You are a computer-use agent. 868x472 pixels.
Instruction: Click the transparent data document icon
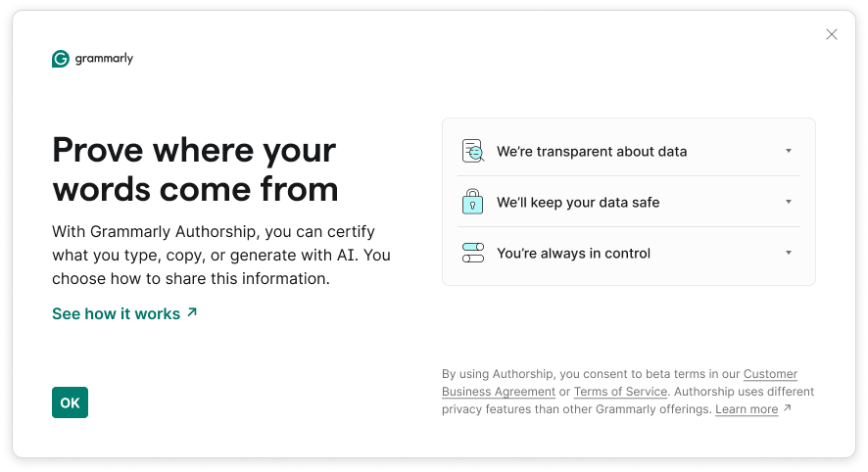pos(473,152)
